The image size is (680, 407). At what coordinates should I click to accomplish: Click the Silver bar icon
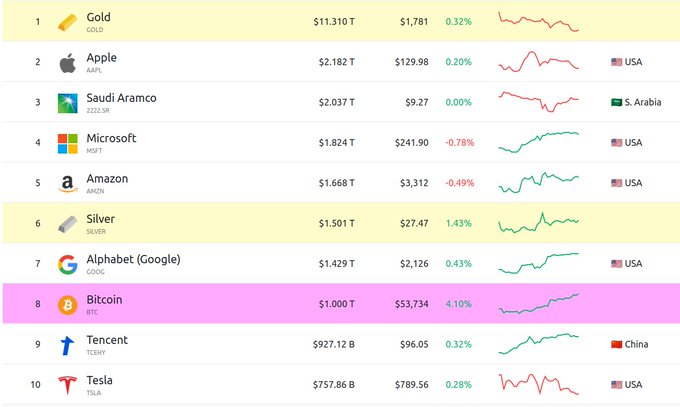coord(68,224)
